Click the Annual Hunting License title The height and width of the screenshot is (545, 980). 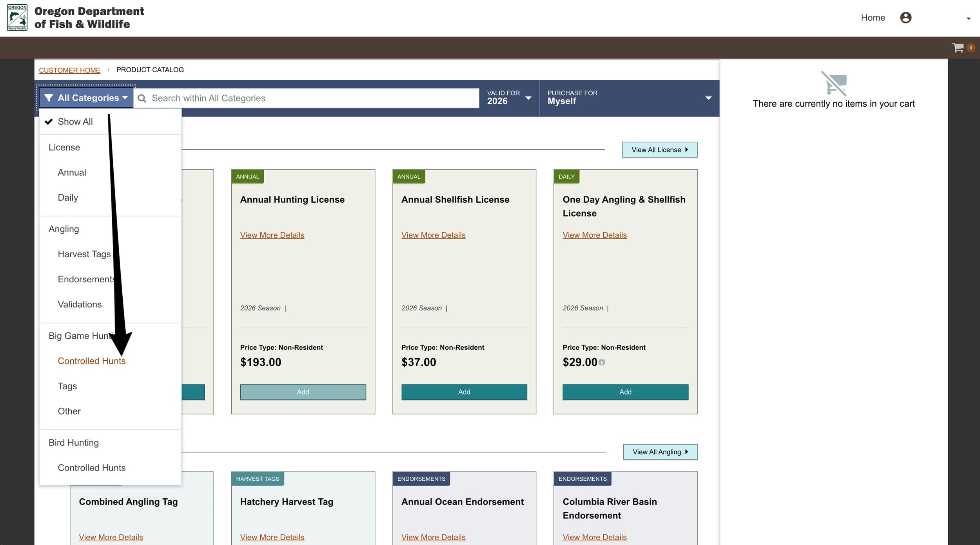coord(292,200)
